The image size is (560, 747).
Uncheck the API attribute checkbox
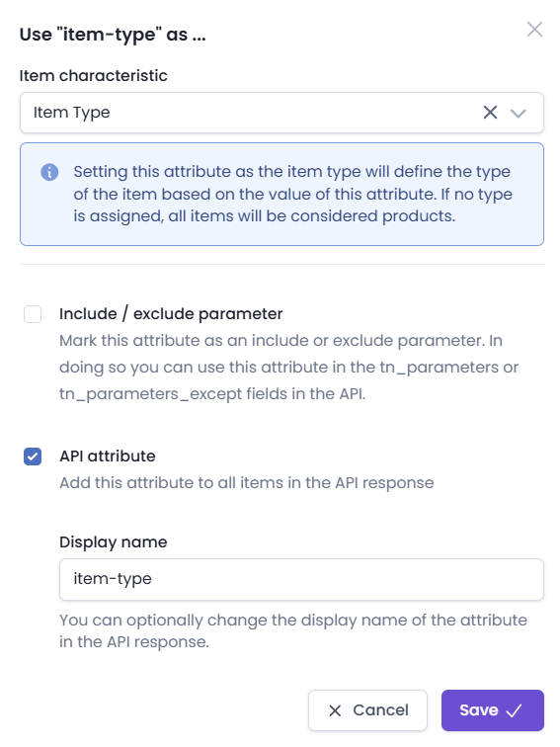tap(33, 456)
